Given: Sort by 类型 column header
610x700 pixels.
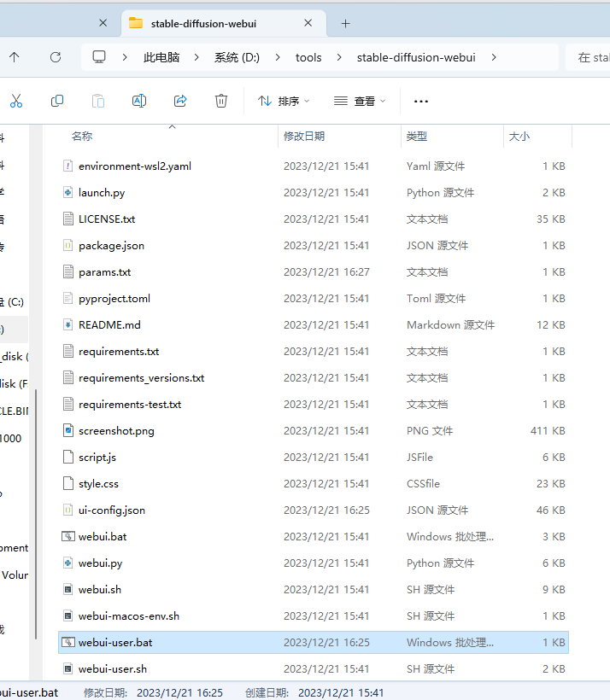Looking at the screenshot, I should pyautogui.click(x=417, y=137).
